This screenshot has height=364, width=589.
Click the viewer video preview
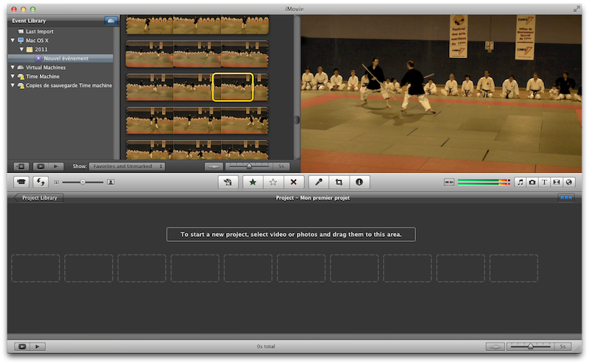tap(441, 93)
